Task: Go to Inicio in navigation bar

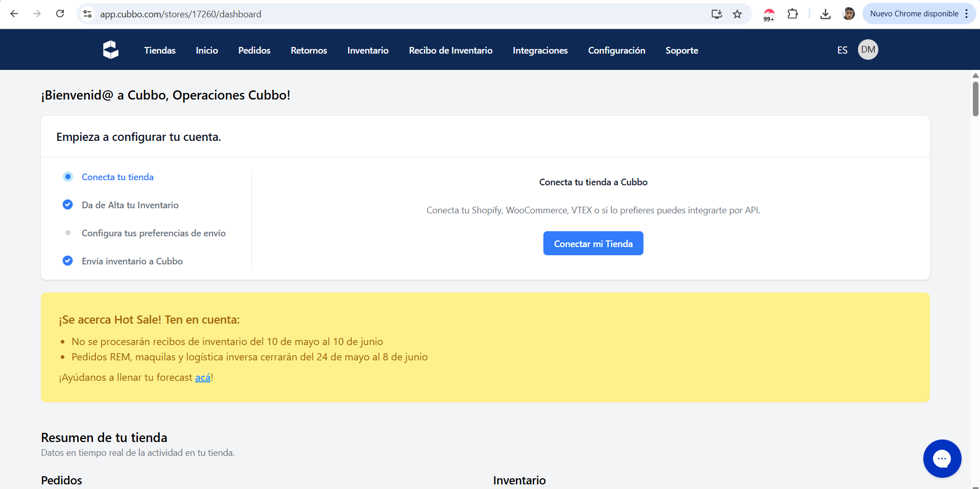Action: 207,50
